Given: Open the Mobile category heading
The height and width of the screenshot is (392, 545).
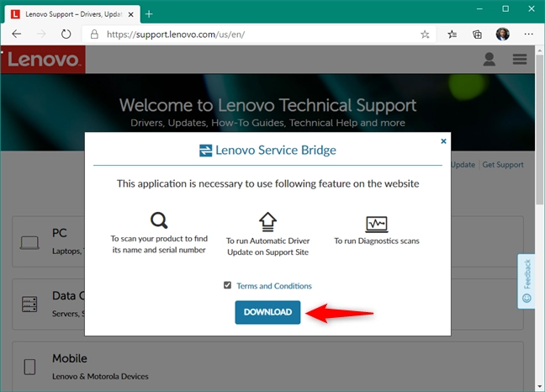Looking at the screenshot, I should point(70,358).
